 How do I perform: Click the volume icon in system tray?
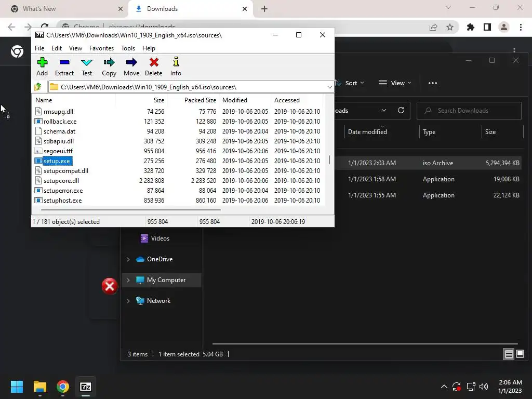point(484,387)
